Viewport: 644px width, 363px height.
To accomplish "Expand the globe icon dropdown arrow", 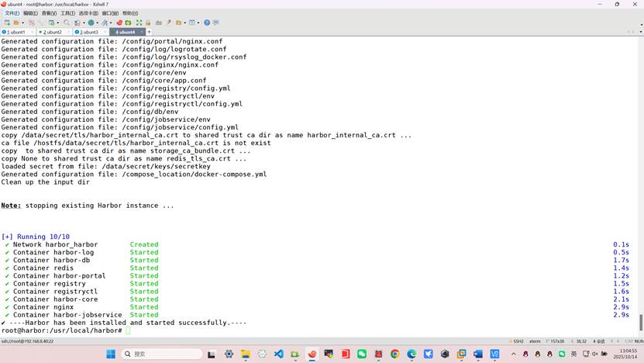I will 98,22.
